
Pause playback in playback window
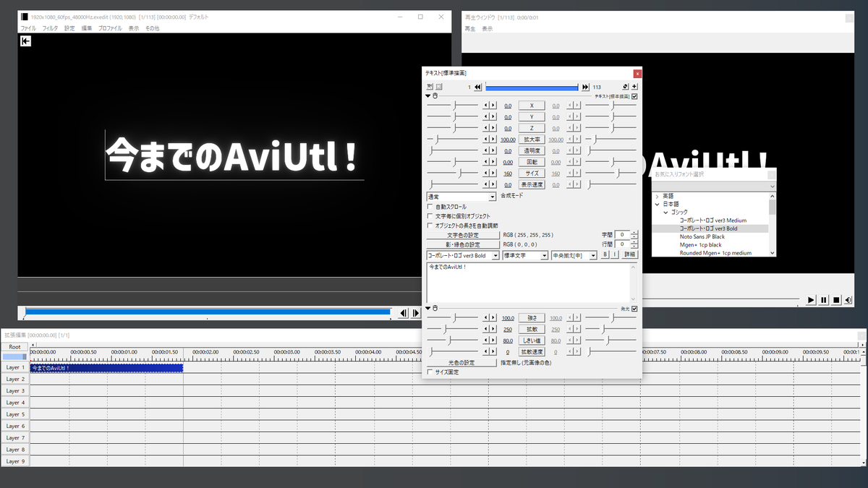823,299
